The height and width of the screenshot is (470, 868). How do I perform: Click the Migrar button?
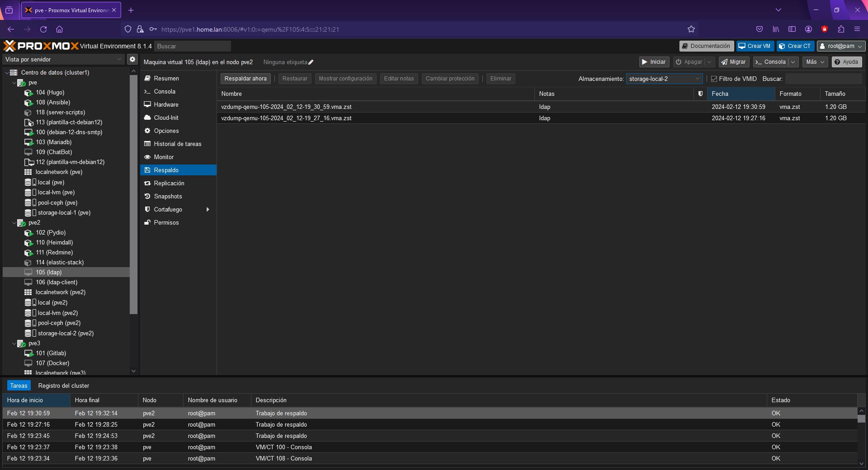[x=734, y=62]
